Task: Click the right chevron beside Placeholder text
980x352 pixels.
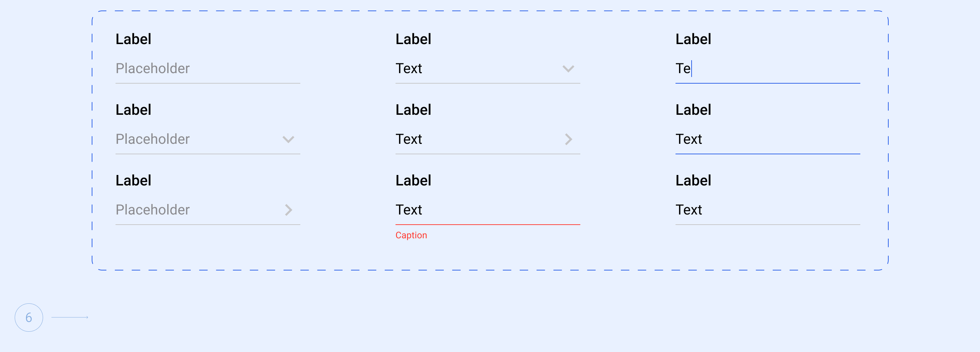Action: pos(289,210)
